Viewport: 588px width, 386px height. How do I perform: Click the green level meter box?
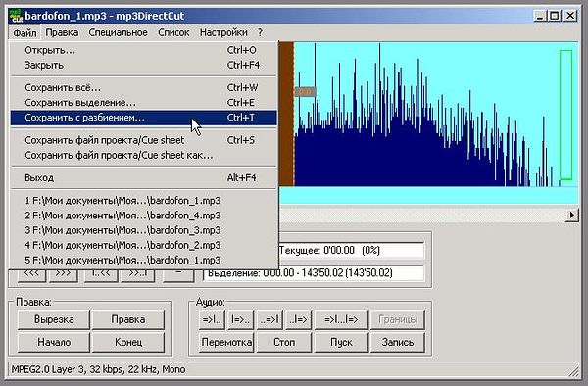565,115
